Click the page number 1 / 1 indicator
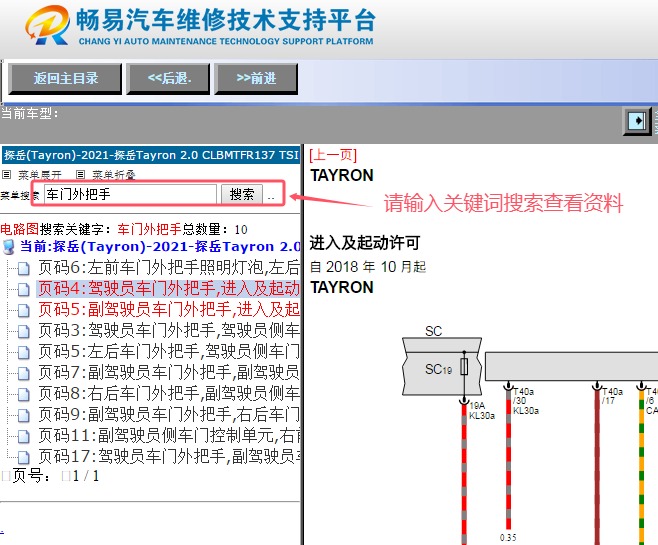The image size is (658, 545). (86, 476)
